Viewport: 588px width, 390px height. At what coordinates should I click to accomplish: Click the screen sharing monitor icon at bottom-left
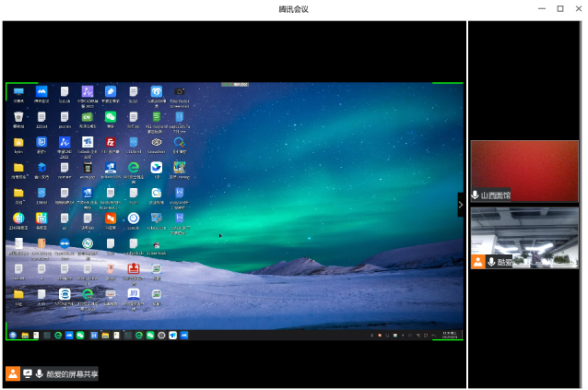(x=28, y=373)
